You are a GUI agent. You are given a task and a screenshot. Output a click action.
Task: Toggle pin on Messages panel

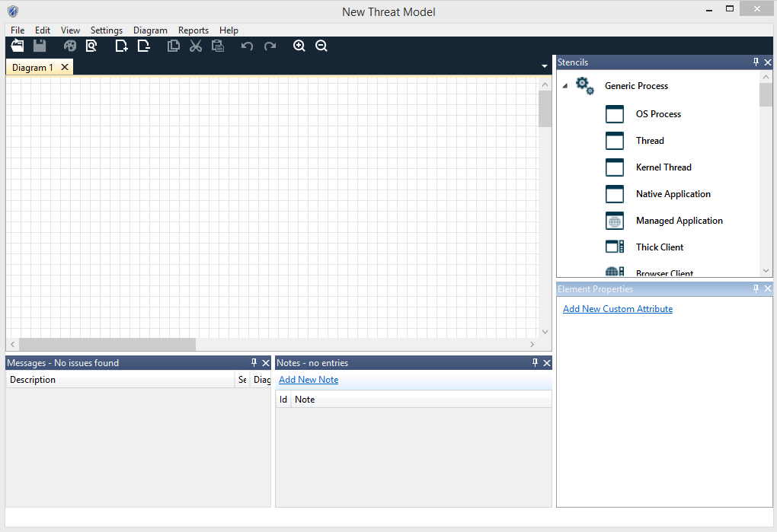254,363
